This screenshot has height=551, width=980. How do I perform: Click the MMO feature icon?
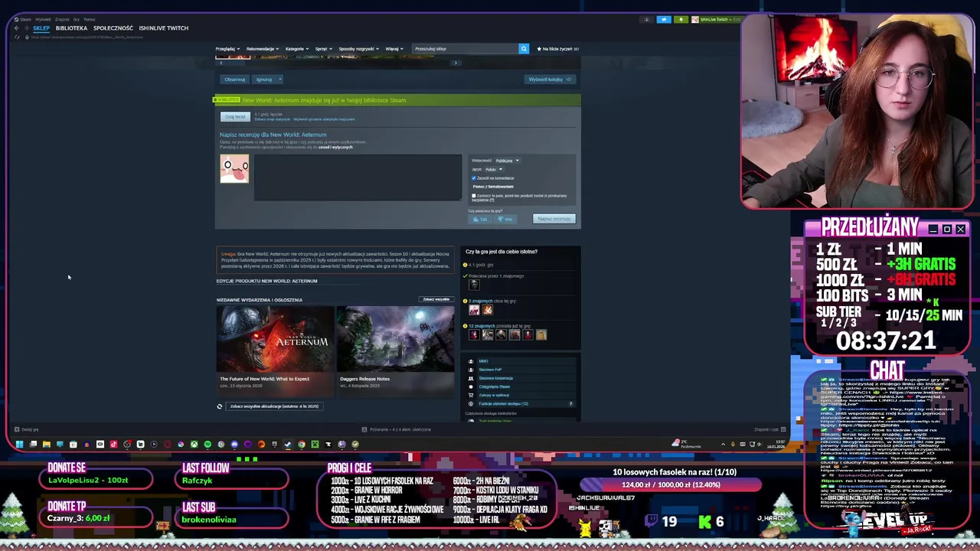pos(471,361)
